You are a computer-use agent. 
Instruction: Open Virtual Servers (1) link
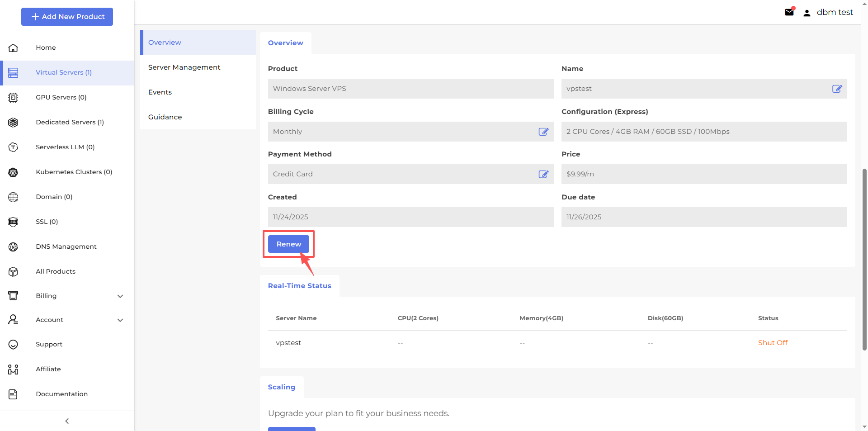tap(64, 72)
